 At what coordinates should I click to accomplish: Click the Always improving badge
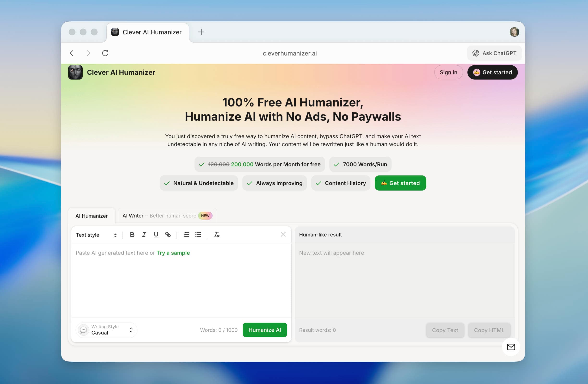pyautogui.click(x=275, y=183)
